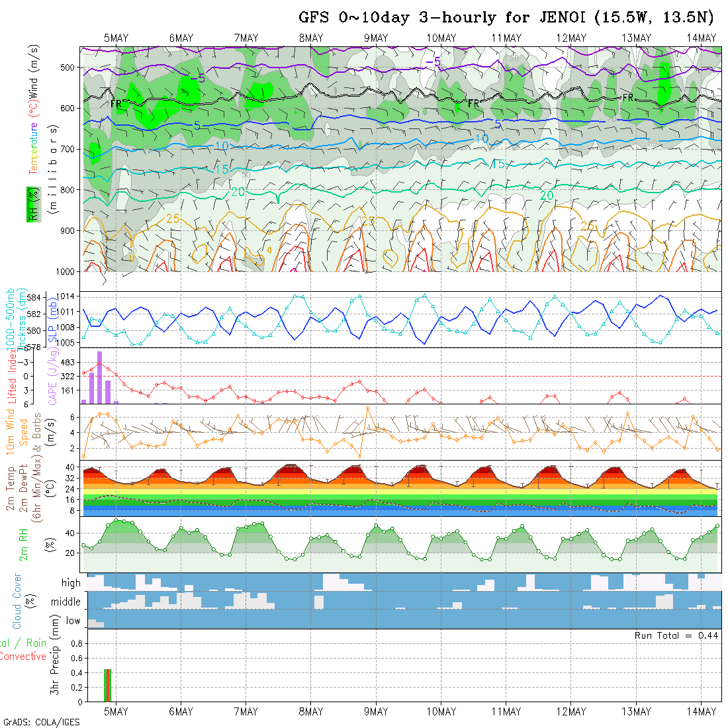Click the red 'Convective' legend label

pyautogui.click(x=23, y=657)
